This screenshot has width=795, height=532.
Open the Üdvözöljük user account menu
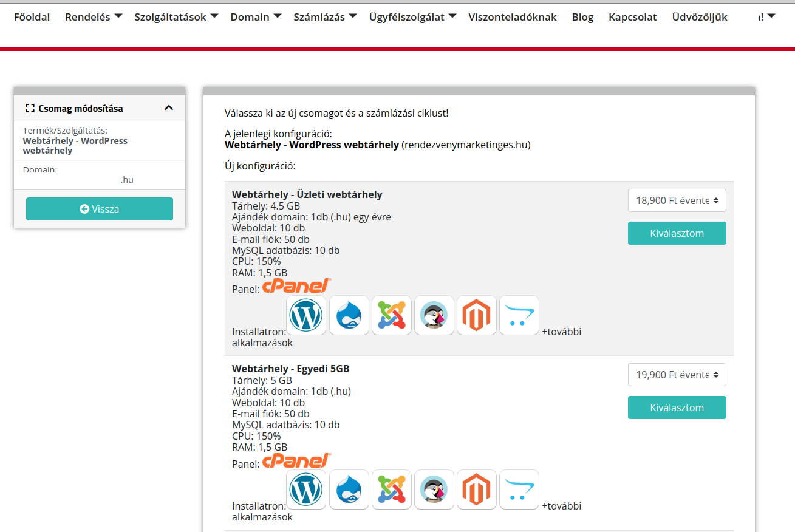coord(724,17)
